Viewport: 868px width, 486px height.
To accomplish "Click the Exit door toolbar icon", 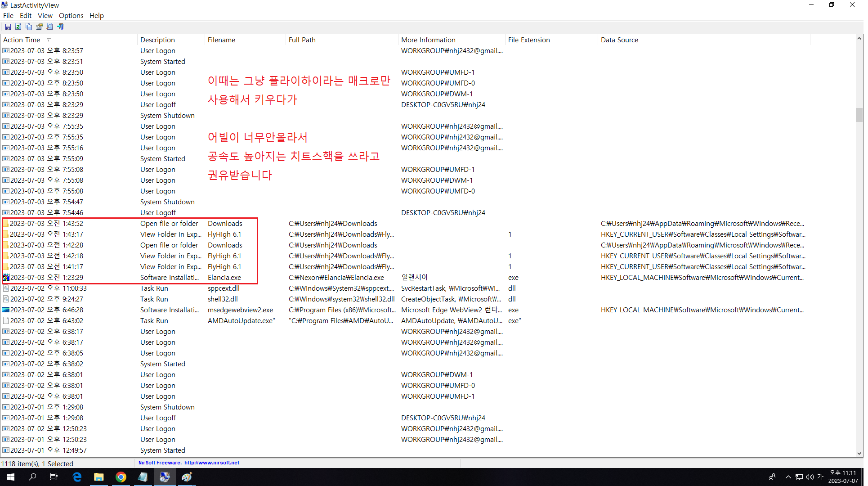I will [x=60, y=27].
